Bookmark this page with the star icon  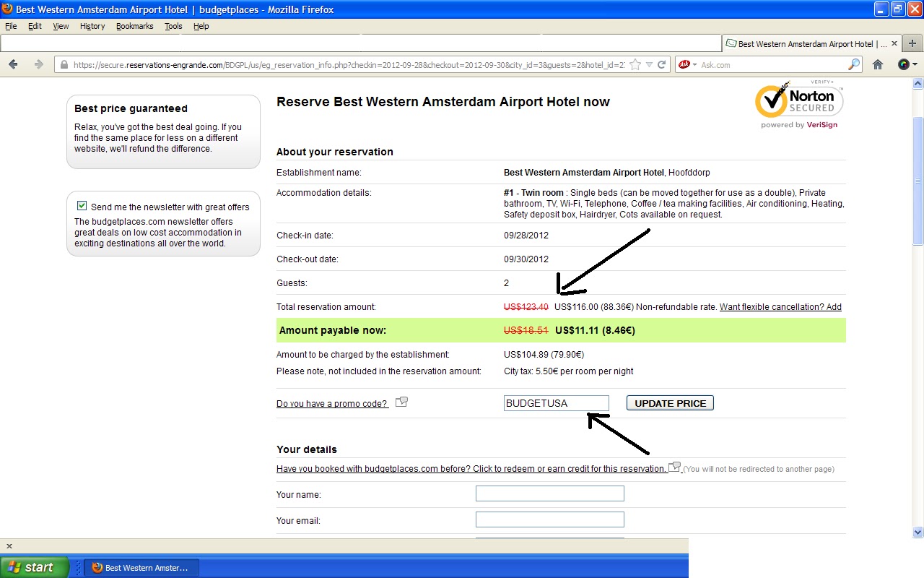pyautogui.click(x=635, y=64)
